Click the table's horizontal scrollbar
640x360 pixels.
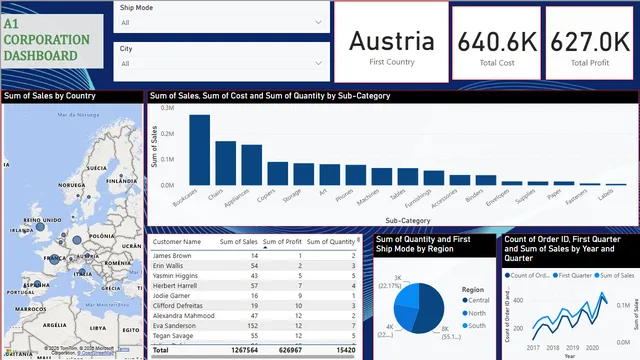coord(254,357)
